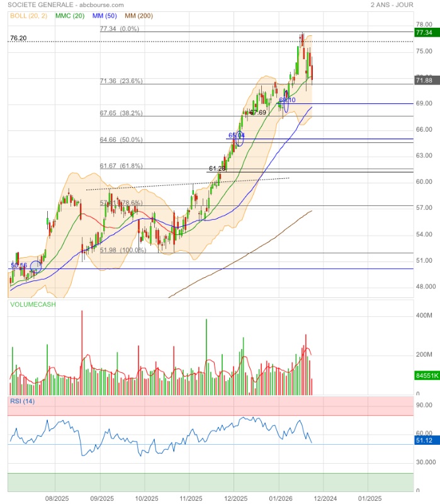The height and width of the screenshot is (504, 440).
Task: Expand the VOLUMECASH panel label
Action: tap(33, 304)
